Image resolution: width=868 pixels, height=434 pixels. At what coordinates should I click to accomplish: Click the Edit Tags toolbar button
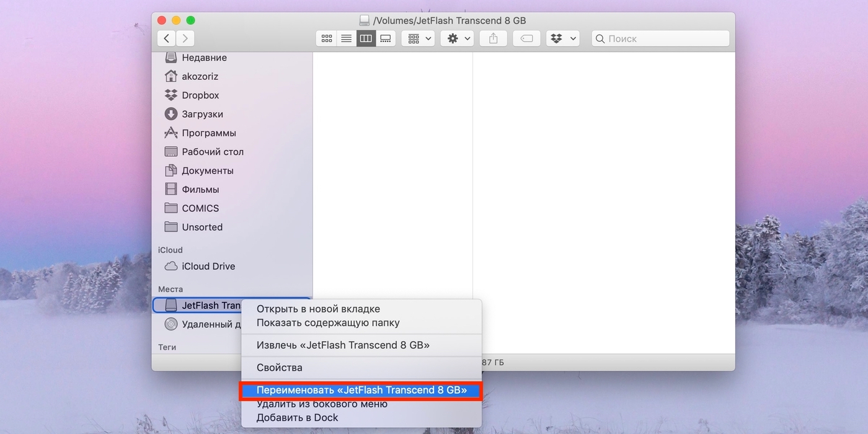click(526, 38)
